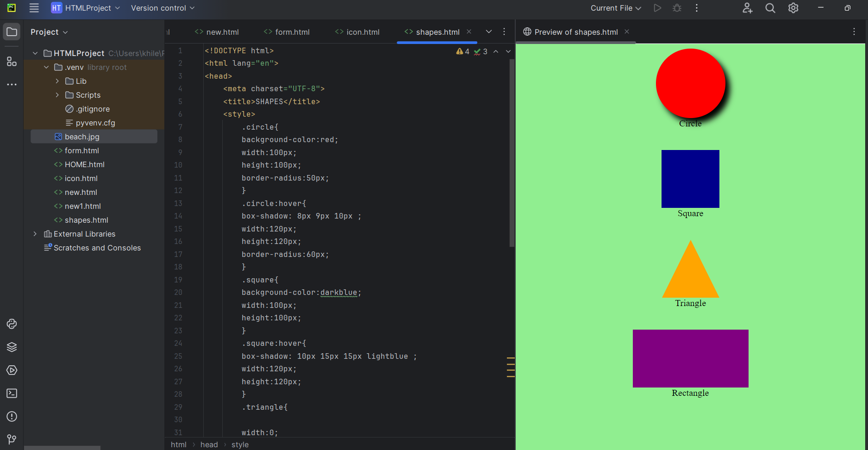The width and height of the screenshot is (868, 450).
Task: Place cursor on .circle:hover line
Action: pyautogui.click(x=274, y=203)
